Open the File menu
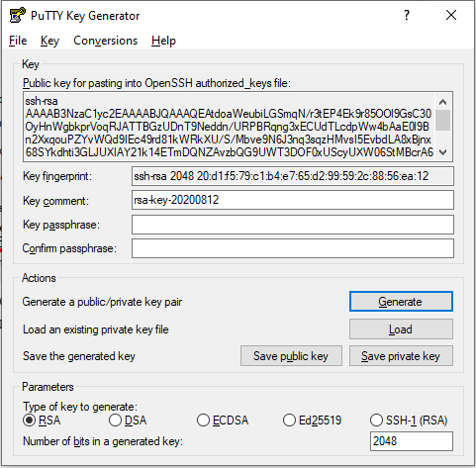The image size is (476, 468). coord(18,41)
